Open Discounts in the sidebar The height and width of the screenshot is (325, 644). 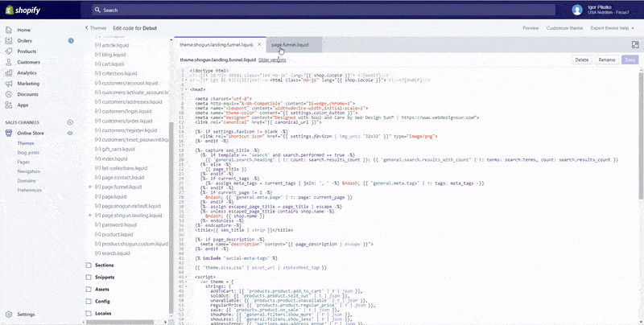[x=27, y=94]
